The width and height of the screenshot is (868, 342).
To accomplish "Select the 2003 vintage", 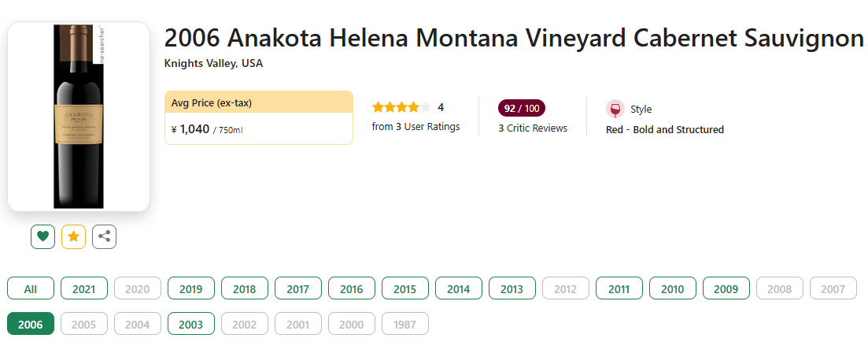I will [x=191, y=324].
